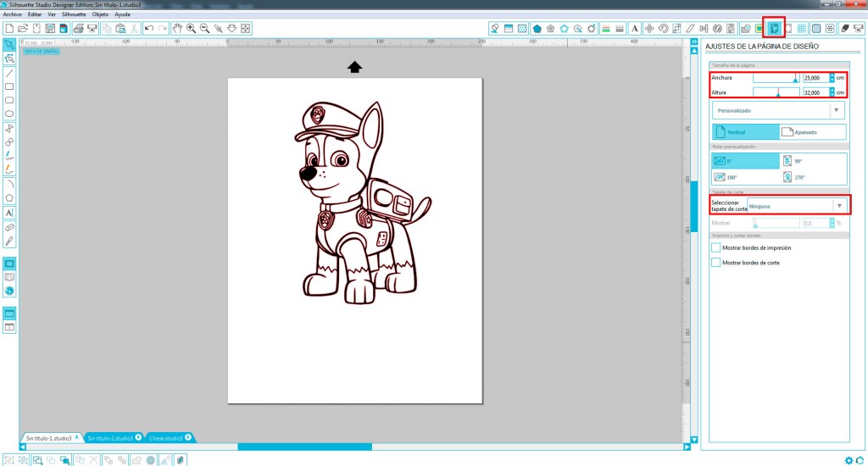Close the Sin título-1.studio3 tab
868x466 pixels.
coord(77,437)
